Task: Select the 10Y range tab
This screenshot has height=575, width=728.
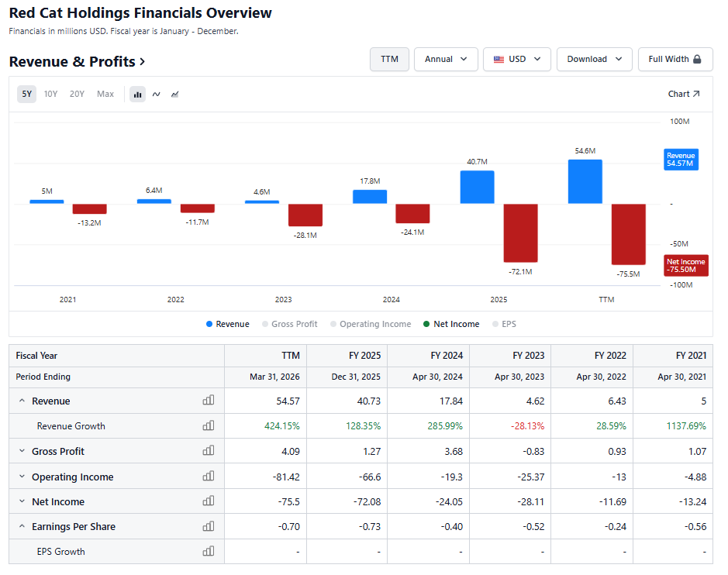Action: click(x=50, y=95)
